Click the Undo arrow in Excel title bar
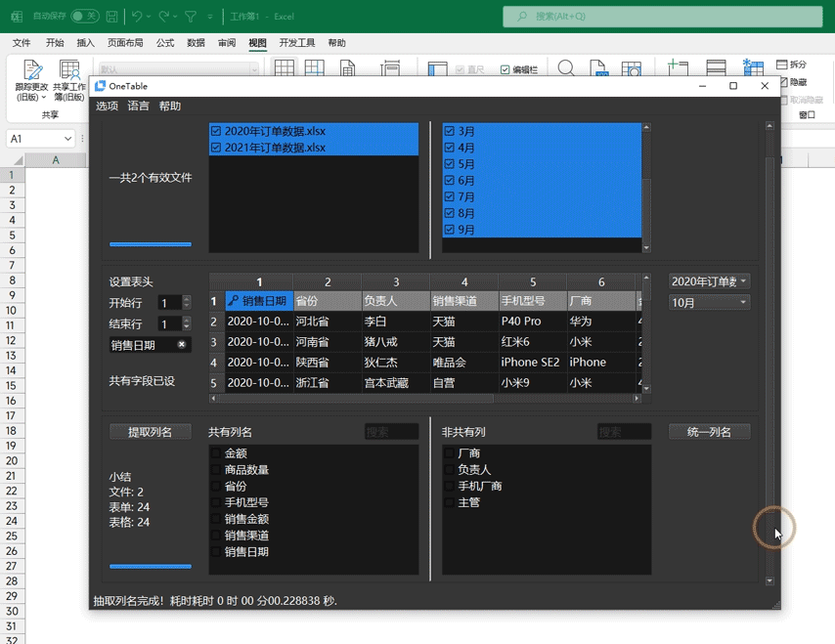Viewport: 835px width, 644px height. click(137, 17)
